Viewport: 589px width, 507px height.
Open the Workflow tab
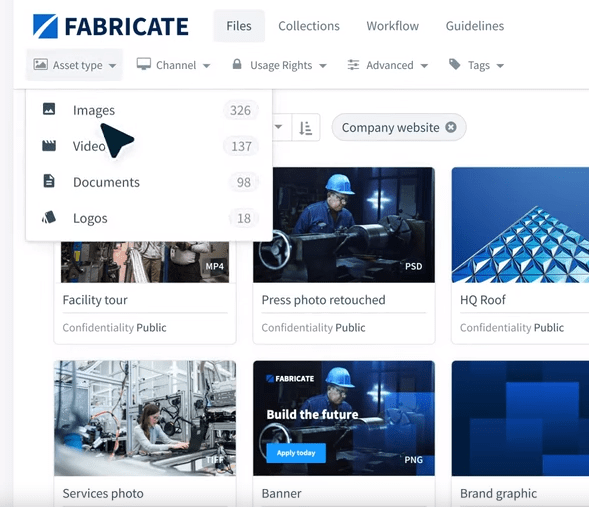click(x=393, y=26)
